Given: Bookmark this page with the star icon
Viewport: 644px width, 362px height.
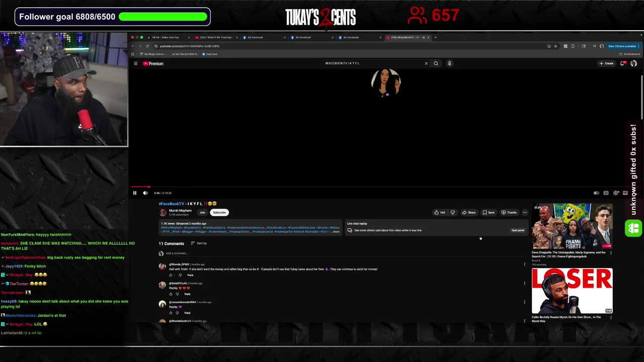Looking at the screenshot, I should [x=555, y=46].
